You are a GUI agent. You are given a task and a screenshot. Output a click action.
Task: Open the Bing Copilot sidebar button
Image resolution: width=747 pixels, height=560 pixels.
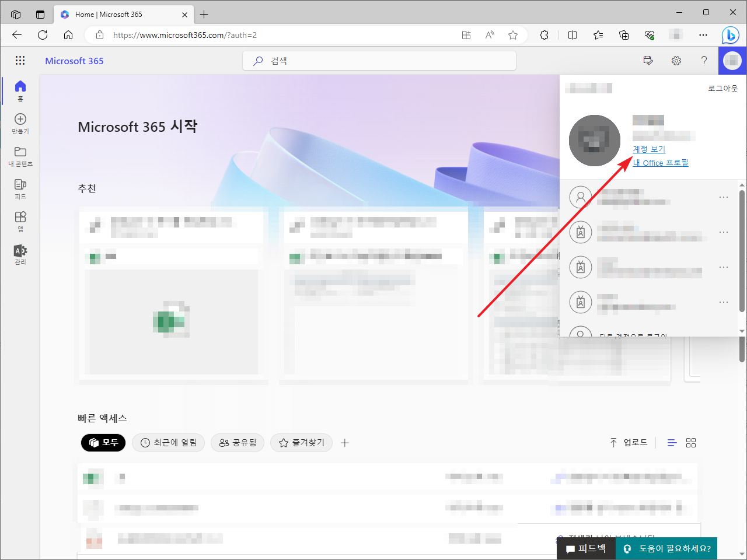(730, 35)
